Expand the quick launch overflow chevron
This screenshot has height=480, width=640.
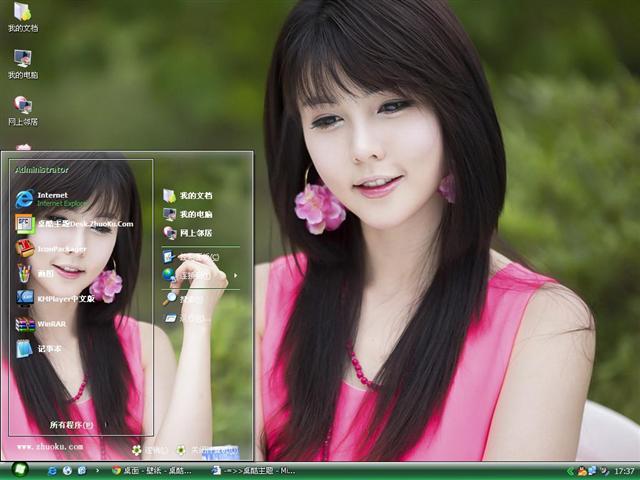97,470
